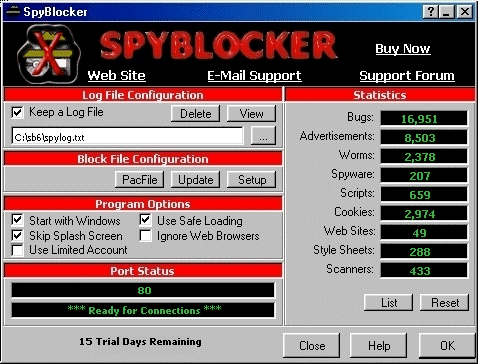Click the log file path input field
The width and height of the screenshot is (478, 364).
coord(127,136)
